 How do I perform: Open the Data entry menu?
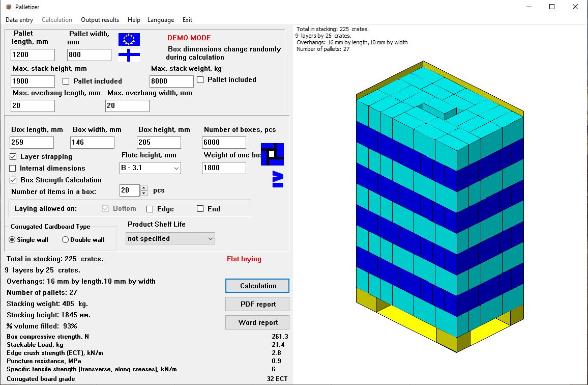(19, 20)
